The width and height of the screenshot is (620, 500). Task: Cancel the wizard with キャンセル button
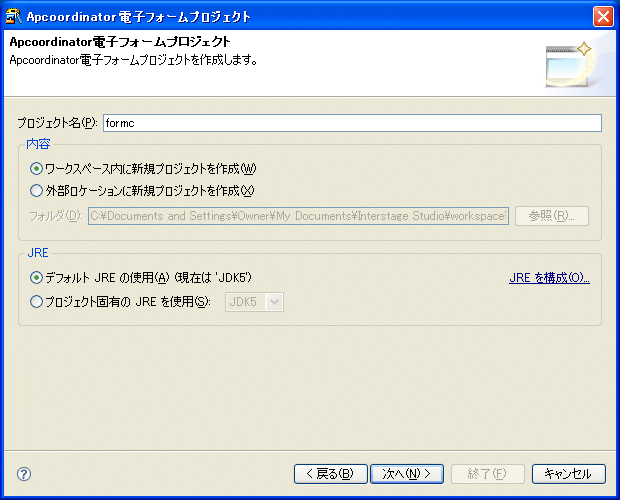click(568, 474)
